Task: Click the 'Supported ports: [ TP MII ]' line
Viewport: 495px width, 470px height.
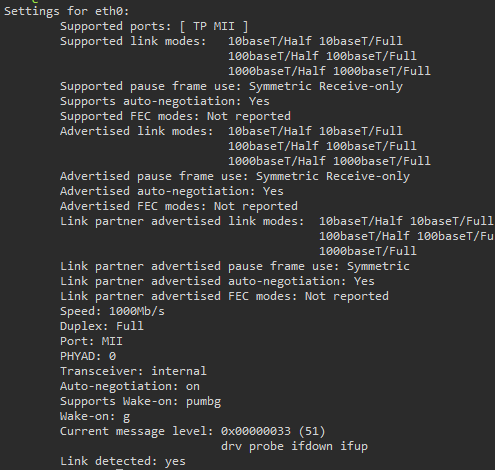Action: 154,26
